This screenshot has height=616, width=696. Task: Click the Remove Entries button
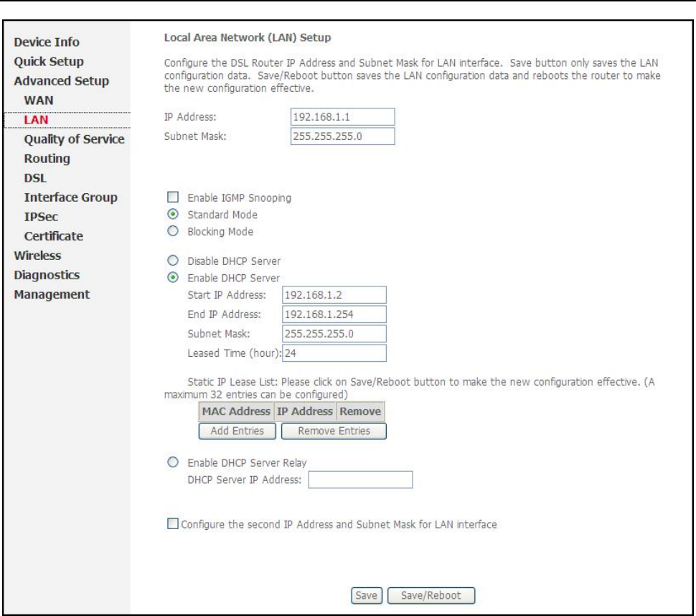tap(334, 431)
